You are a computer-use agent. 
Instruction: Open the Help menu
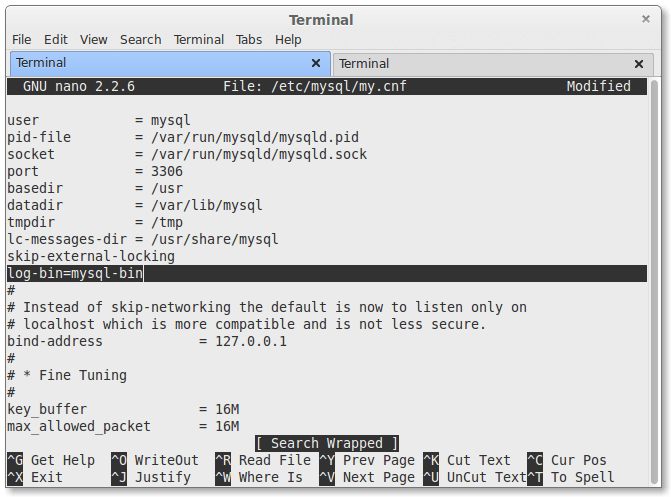pos(288,39)
